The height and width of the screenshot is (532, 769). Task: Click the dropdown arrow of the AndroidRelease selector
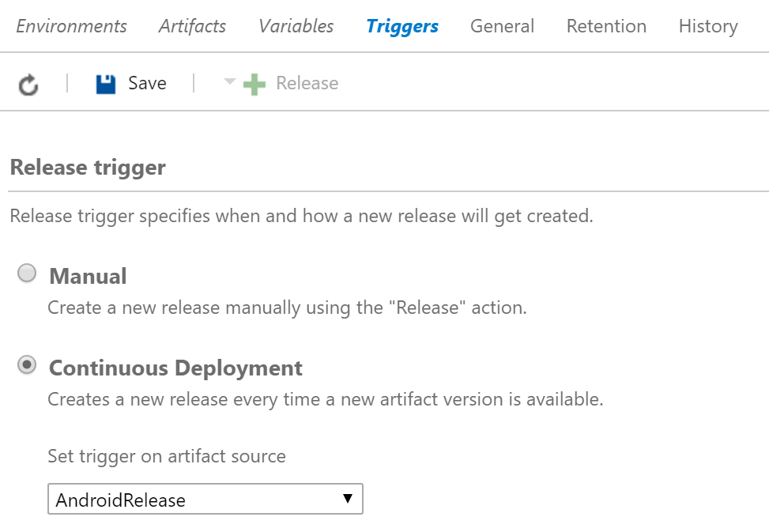tap(349, 499)
